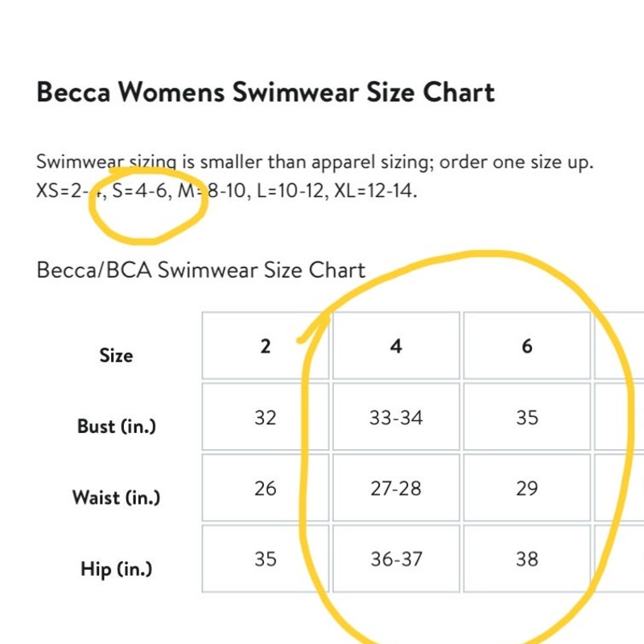Click the waist 29 cell
Viewport: 644px width, 644px height.
(x=527, y=488)
